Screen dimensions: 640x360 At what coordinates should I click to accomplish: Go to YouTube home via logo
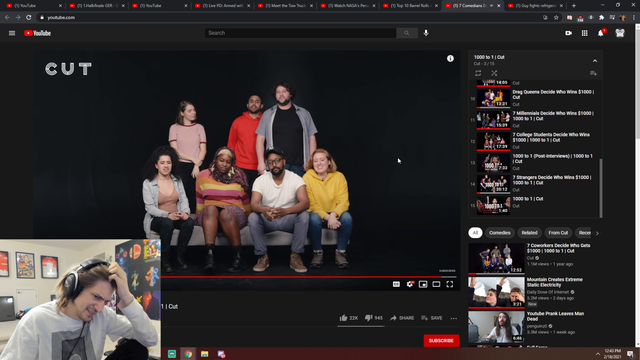[38, 33]
